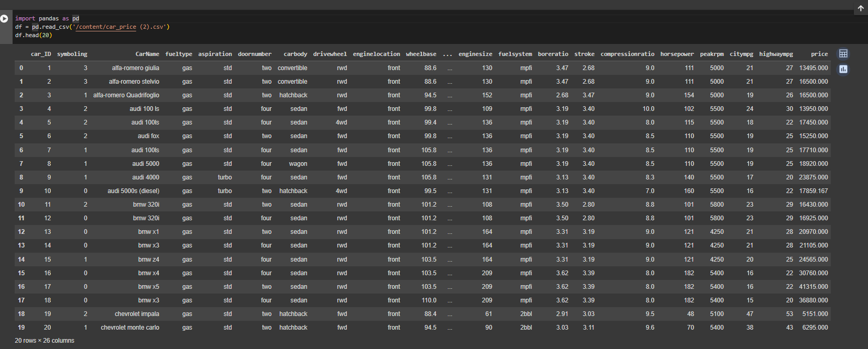Select the boreratio column header
Screen dimensions: 868x349
tap(553, 54)
